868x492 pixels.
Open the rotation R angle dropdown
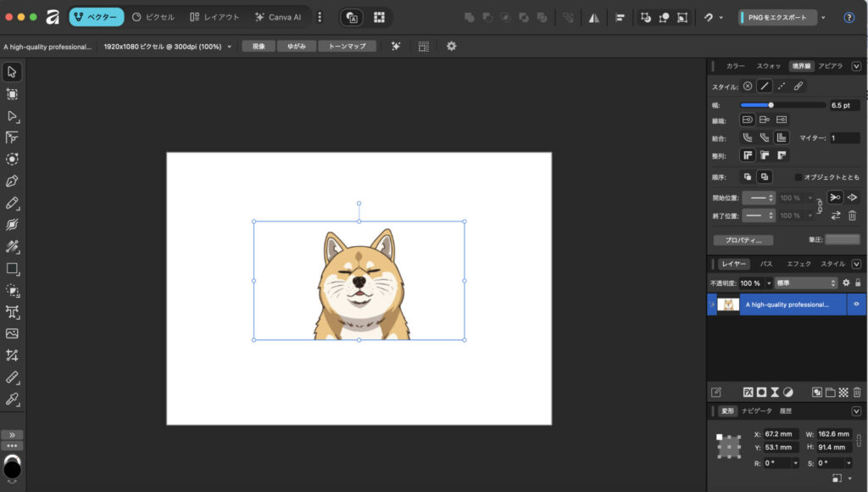(794, 463)
